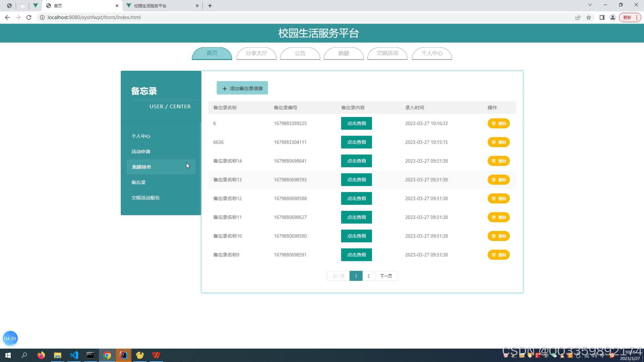This screenshot has height=362, width=644.
Task: Go to pagination page 2
Action: pos(368,276)
